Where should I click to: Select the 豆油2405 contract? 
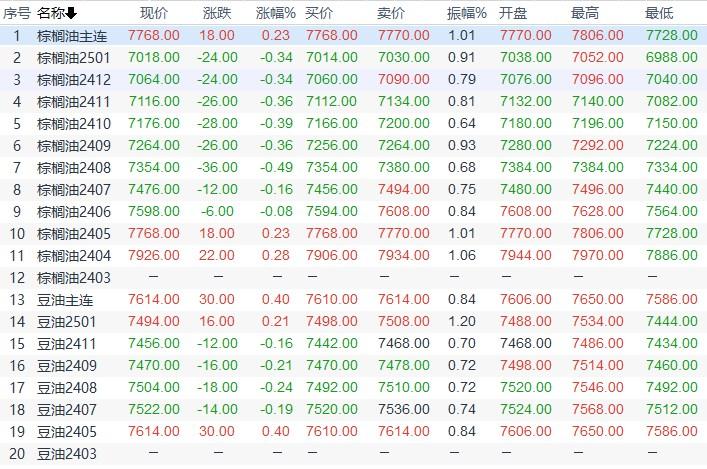point(67,432)
